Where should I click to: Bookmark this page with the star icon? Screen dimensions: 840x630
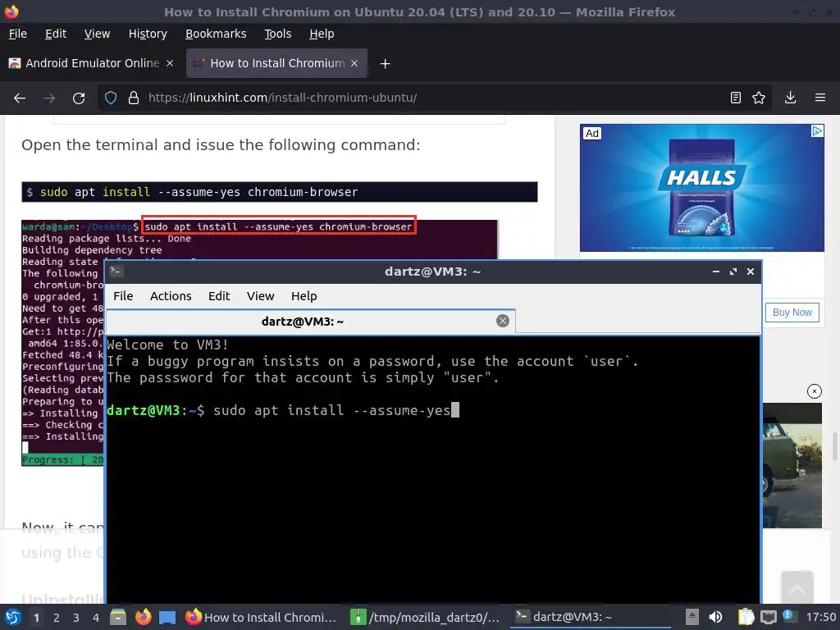pyautogui.click(x=759, y=98)
